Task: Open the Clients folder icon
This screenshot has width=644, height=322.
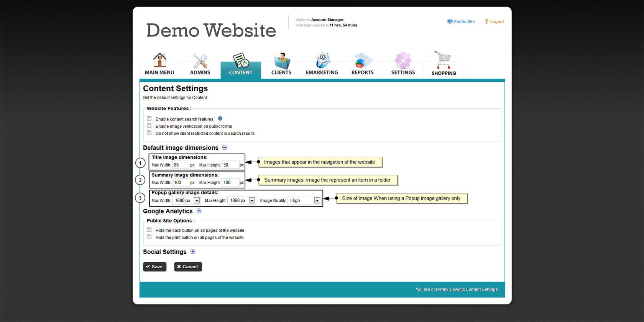Action: pos(281,61)
